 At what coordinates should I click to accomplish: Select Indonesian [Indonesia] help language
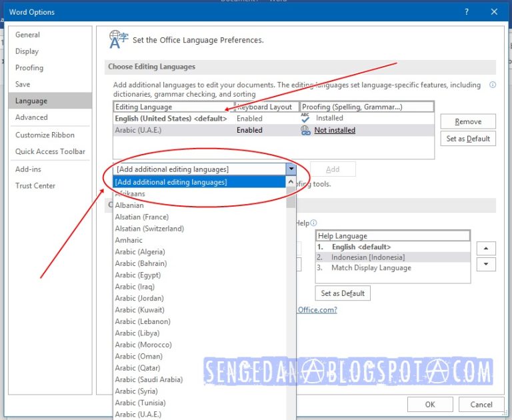393,257
